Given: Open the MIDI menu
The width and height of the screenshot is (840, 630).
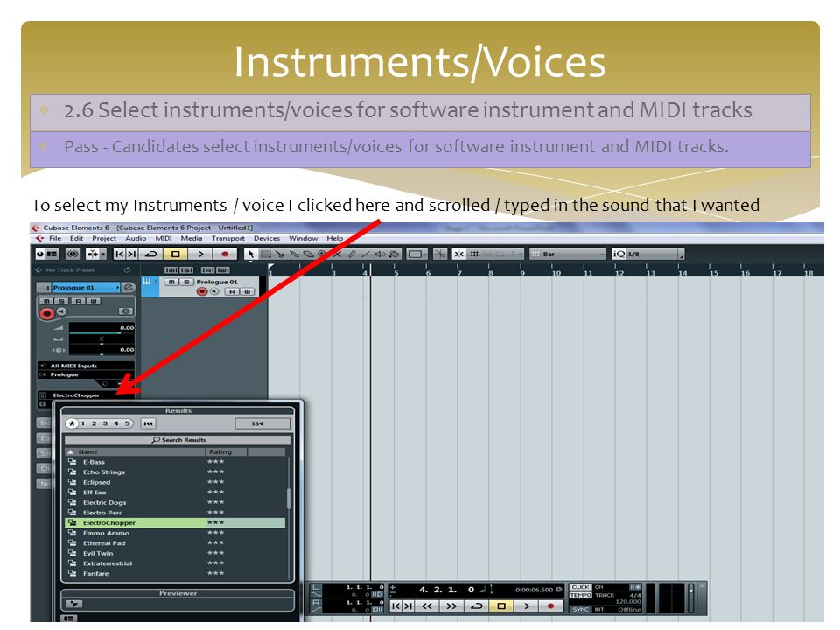Looking at the screenshot, I should coord(164,238).
